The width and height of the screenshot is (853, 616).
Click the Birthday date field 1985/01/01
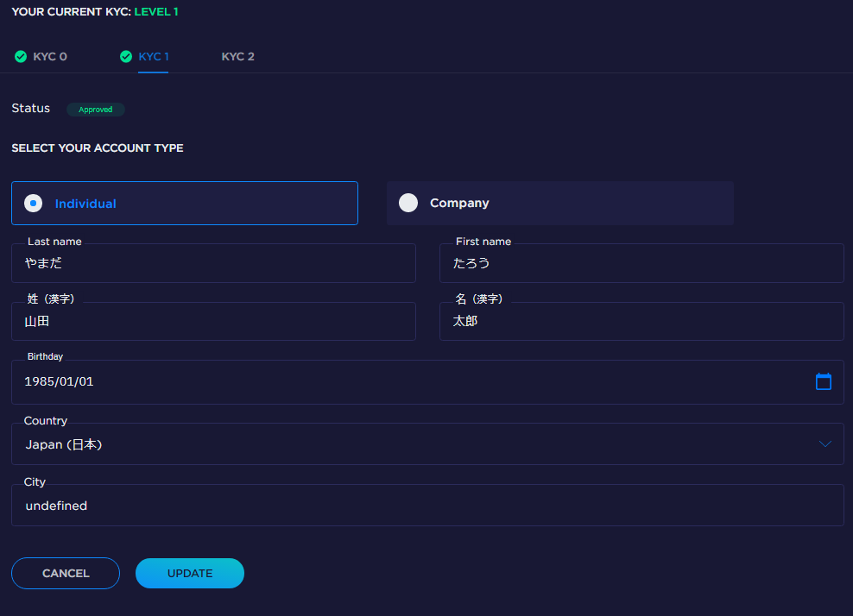pos(427,381)
